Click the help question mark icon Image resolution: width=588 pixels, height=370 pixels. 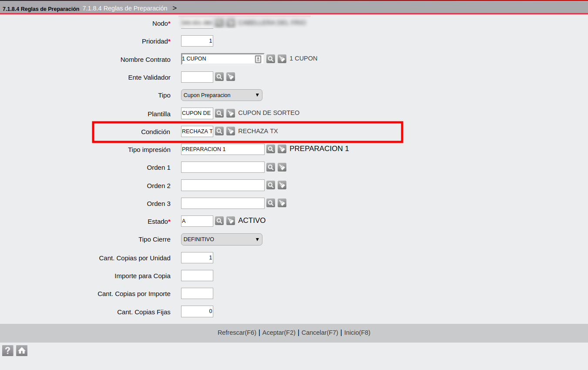click(x=8, y=350)
